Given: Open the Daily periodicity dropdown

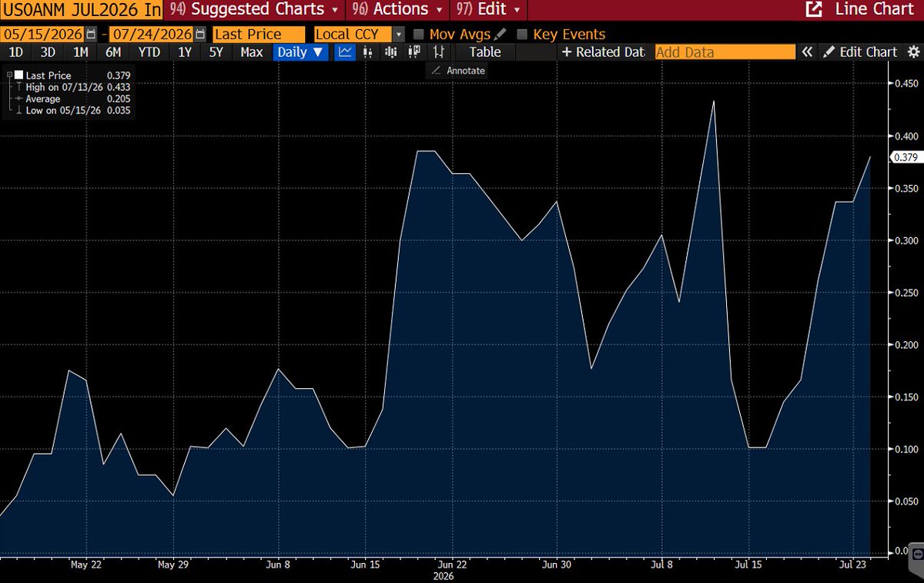Looking at the screenshot, I should 301,52.
